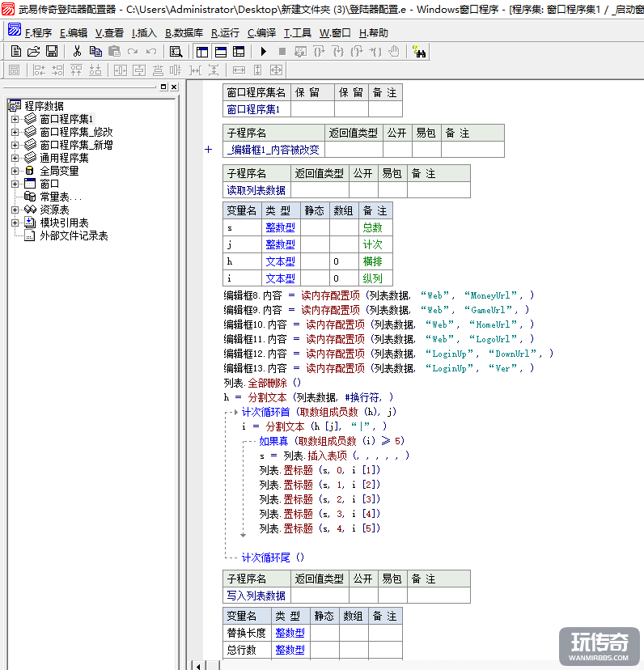Click the 整数型 type of variable s
Viewport: 644px width, 670px height.
pos(281,227)
